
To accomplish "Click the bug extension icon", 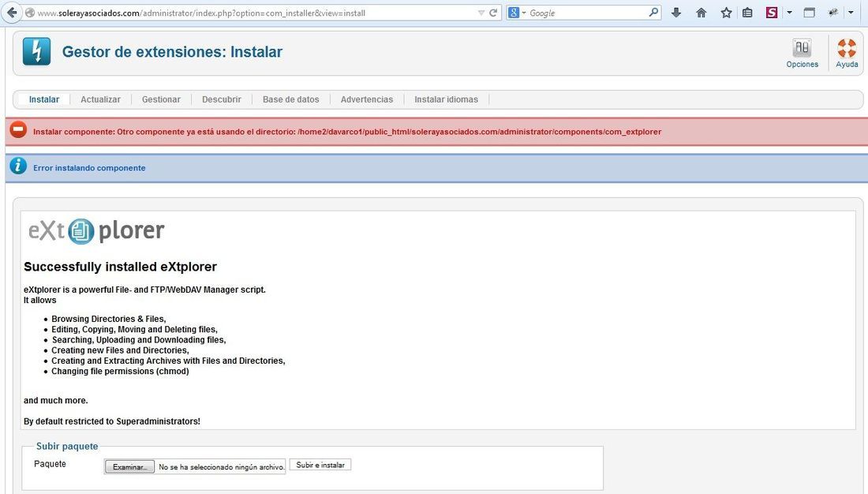I will 833,12.
